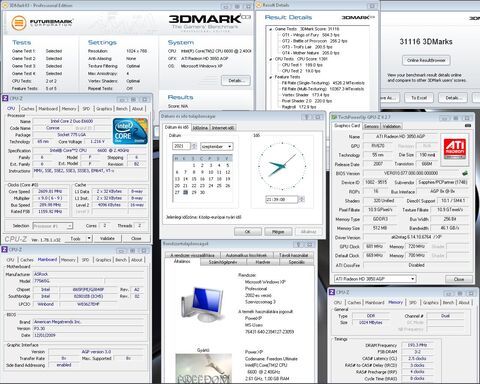Click the time stepper arrows
Screen dimensions: 480x384
[x=302, y=199]
